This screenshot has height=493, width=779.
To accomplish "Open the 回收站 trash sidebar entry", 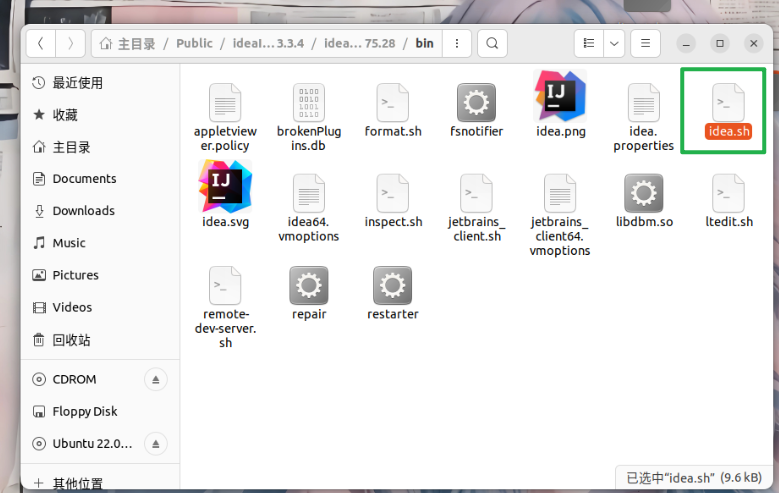I will (71, 340).
